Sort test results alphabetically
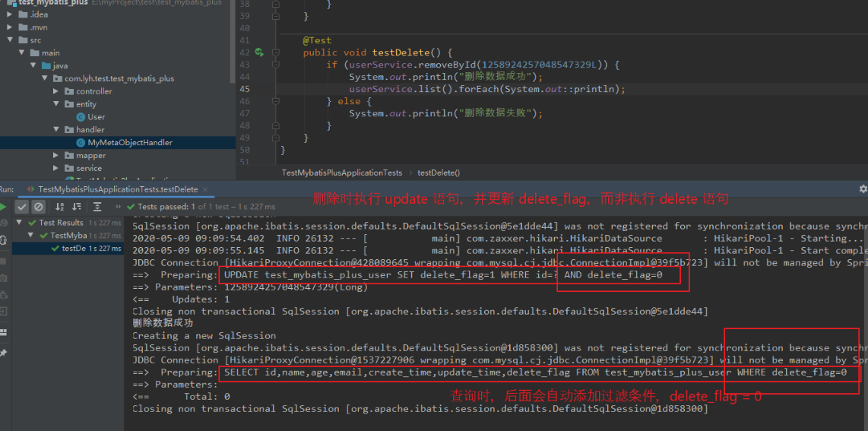The width and height of the screenshot is (868, 431). click(x=60, y=207)
